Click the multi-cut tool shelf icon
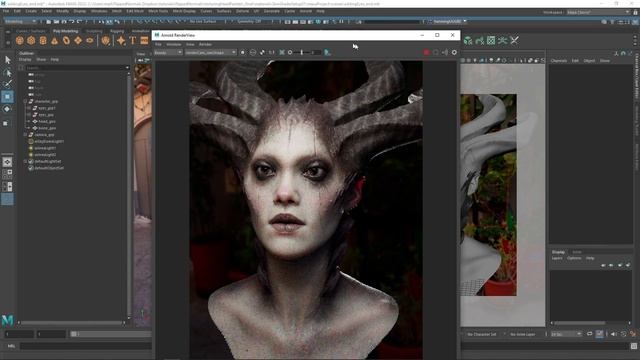 (502, 40)
